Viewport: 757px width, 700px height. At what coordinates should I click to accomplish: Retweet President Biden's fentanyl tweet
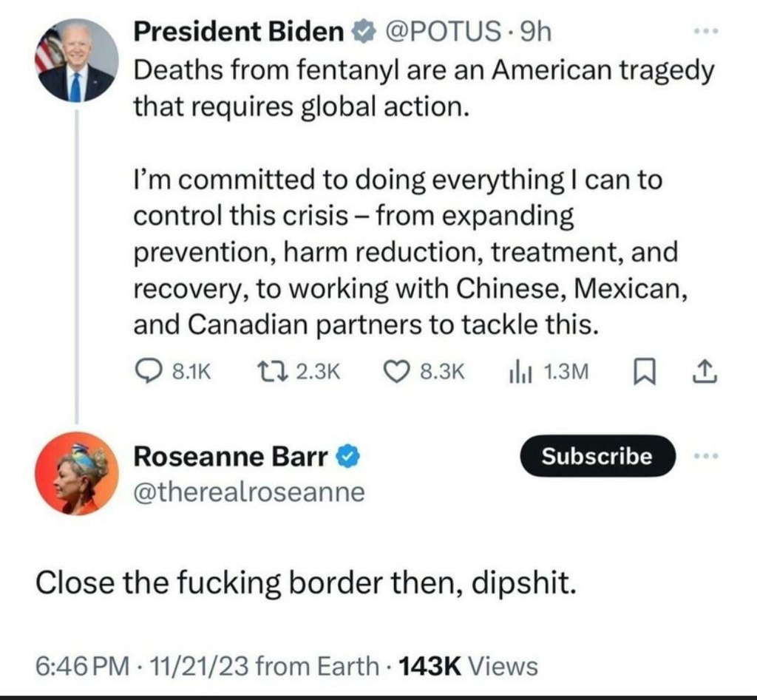pos(299,372)
